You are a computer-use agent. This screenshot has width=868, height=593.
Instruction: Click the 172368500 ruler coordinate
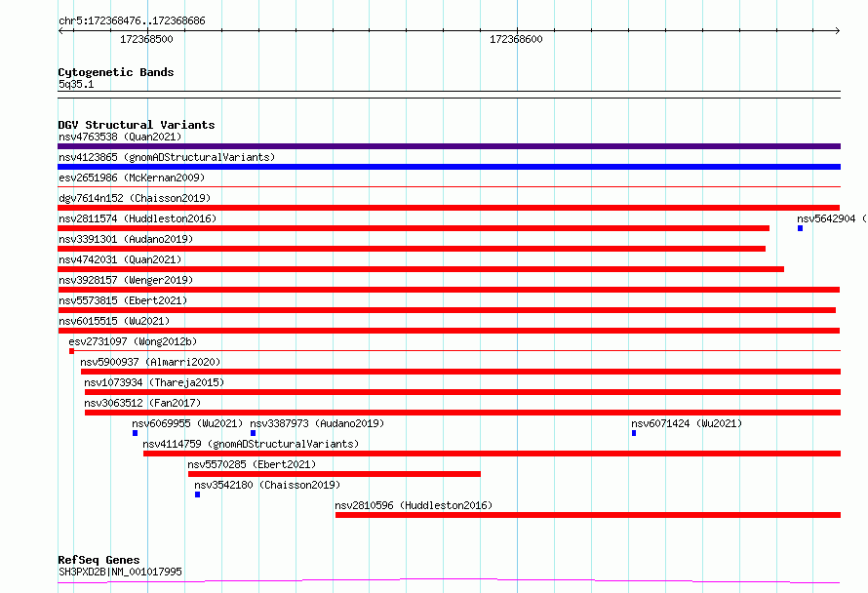(x=146, y=39)
